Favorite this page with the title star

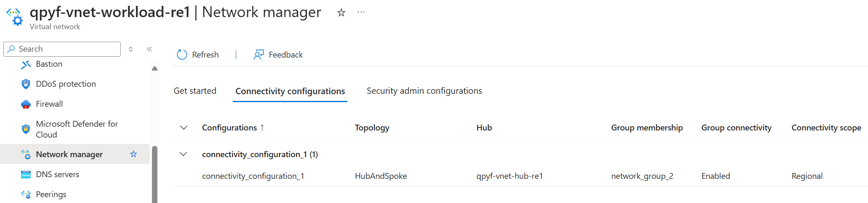click(x=341, y=13)
